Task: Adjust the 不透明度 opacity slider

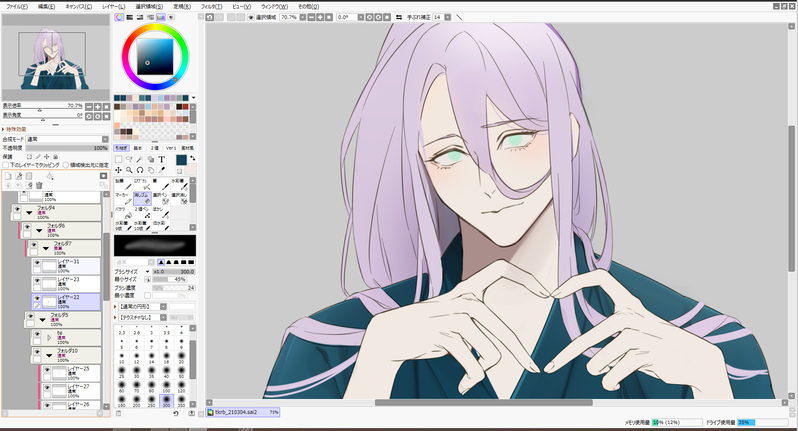Action: (67, 148)
